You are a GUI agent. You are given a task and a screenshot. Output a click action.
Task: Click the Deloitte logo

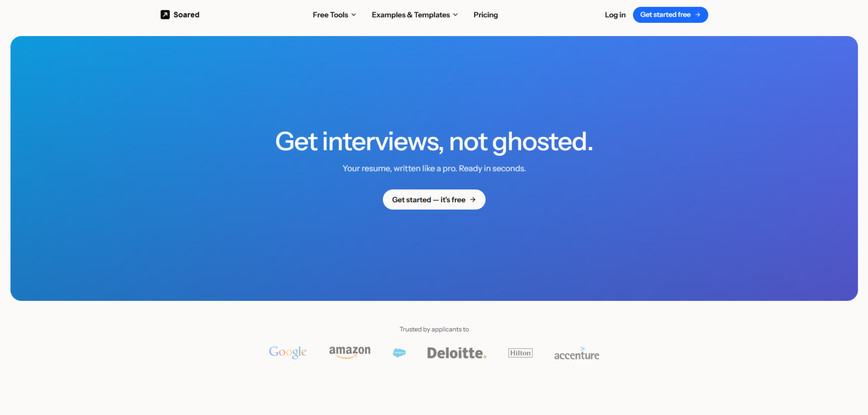tap(457, 353)
